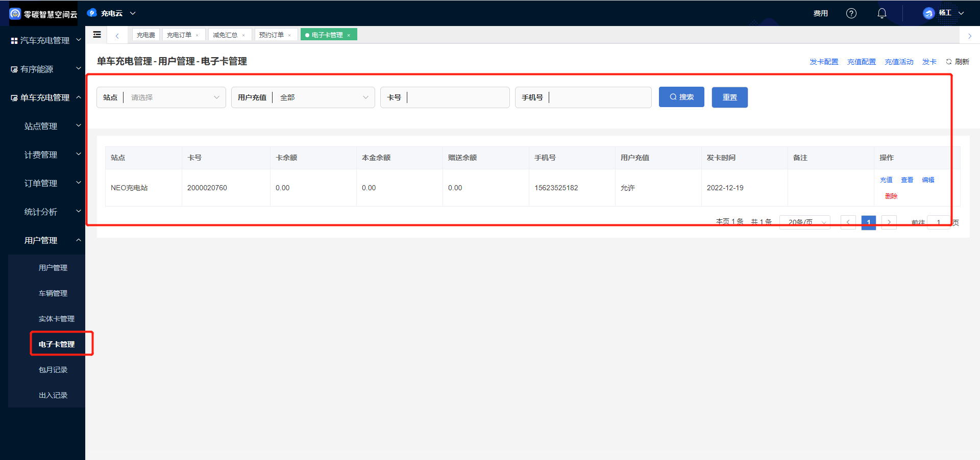Close the 减免汇总 tab
The width and height of the screenshot is (980, 460).
243,35
